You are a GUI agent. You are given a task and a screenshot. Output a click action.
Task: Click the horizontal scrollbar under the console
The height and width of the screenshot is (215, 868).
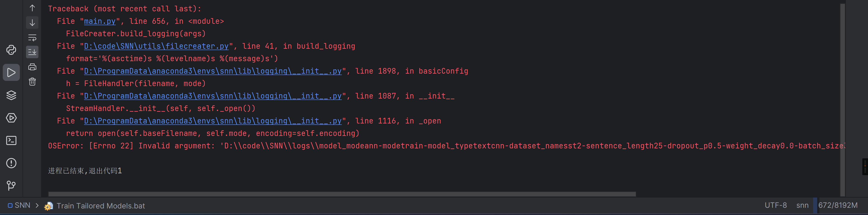pos(342,194)
